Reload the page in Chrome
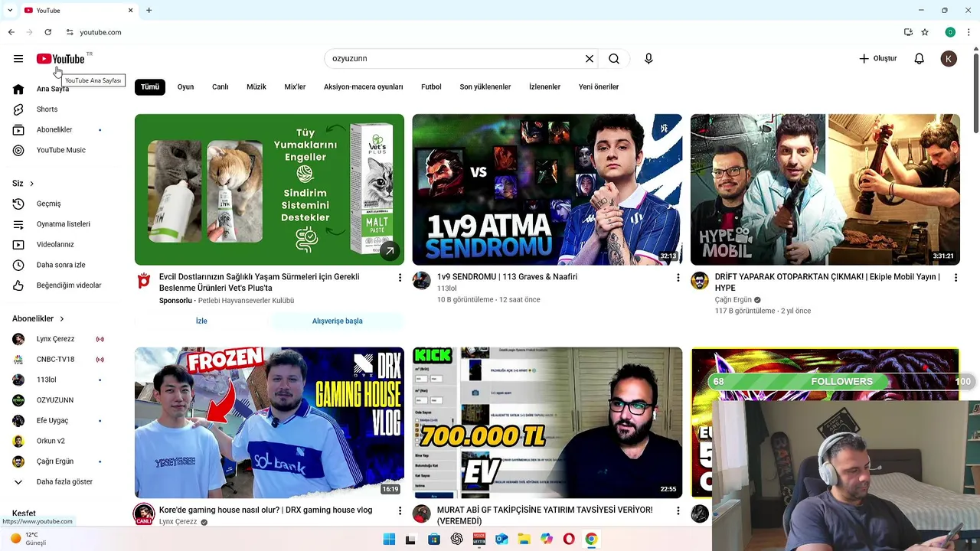The image size is (980, 551). pyautogui.click(x=47, y=32)
